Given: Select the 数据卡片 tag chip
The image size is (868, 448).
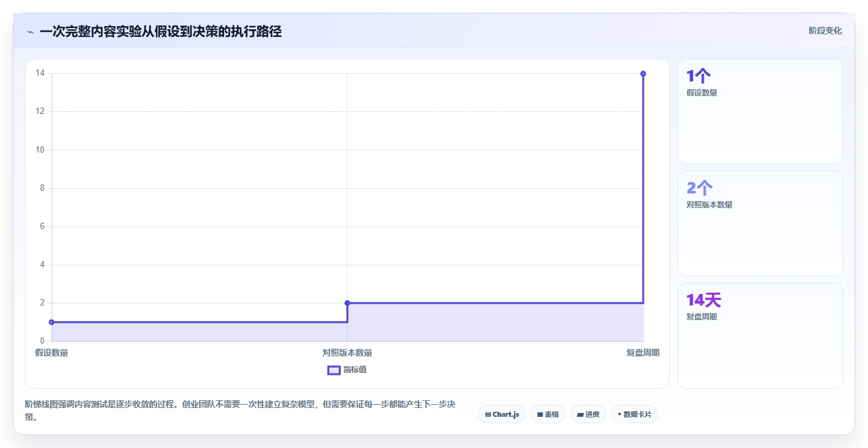Looking at the screenshot, I should click(634, 414).
